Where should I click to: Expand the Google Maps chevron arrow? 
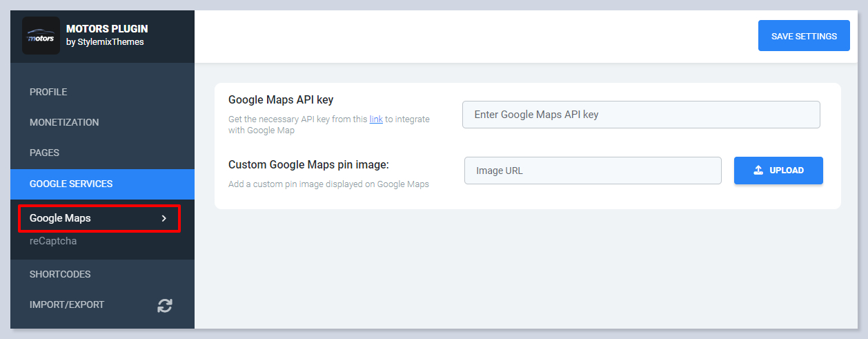tap(164, 218)
